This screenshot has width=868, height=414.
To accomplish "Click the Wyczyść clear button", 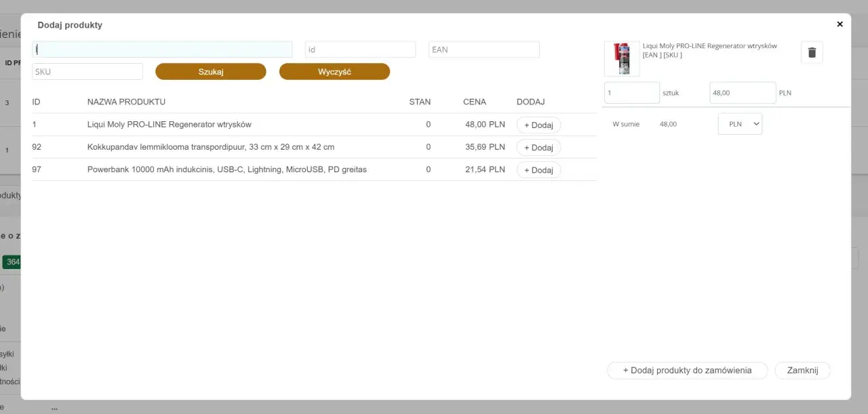I will click(x=334, y=72).
